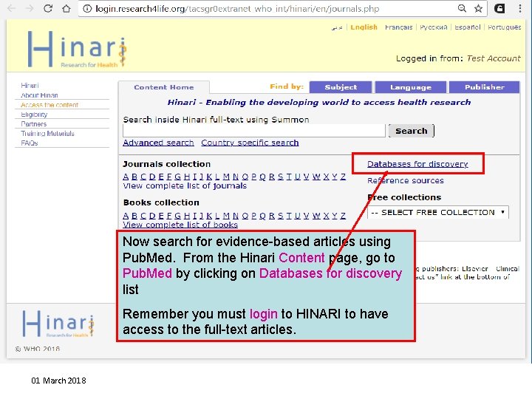The width and height of the screenshot is (532, 399).
Task: Click the WHO 2018 copyright text
Action: point(38,349)
